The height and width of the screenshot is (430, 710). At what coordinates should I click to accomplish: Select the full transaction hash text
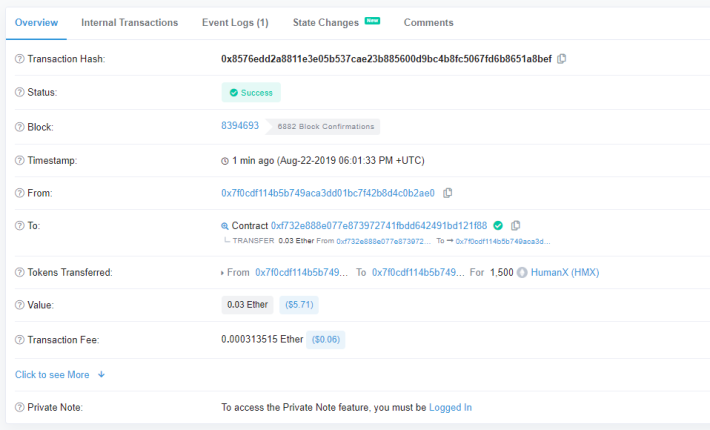point(386,59)
